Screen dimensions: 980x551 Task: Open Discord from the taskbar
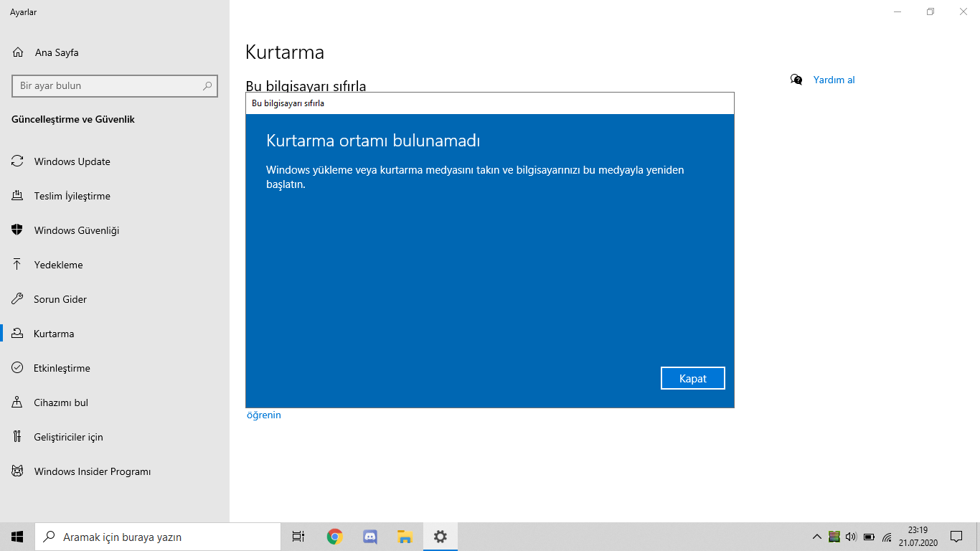point(370,537)
